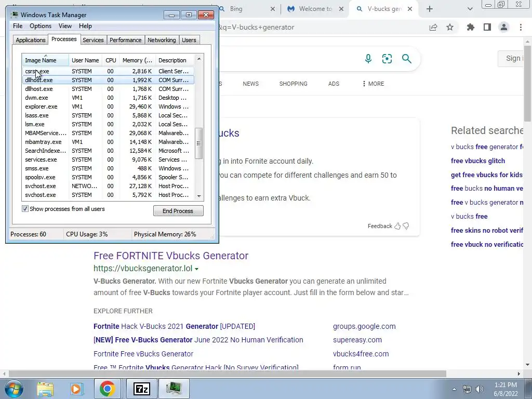Toggle Show processes from all users

pos(25,209)
